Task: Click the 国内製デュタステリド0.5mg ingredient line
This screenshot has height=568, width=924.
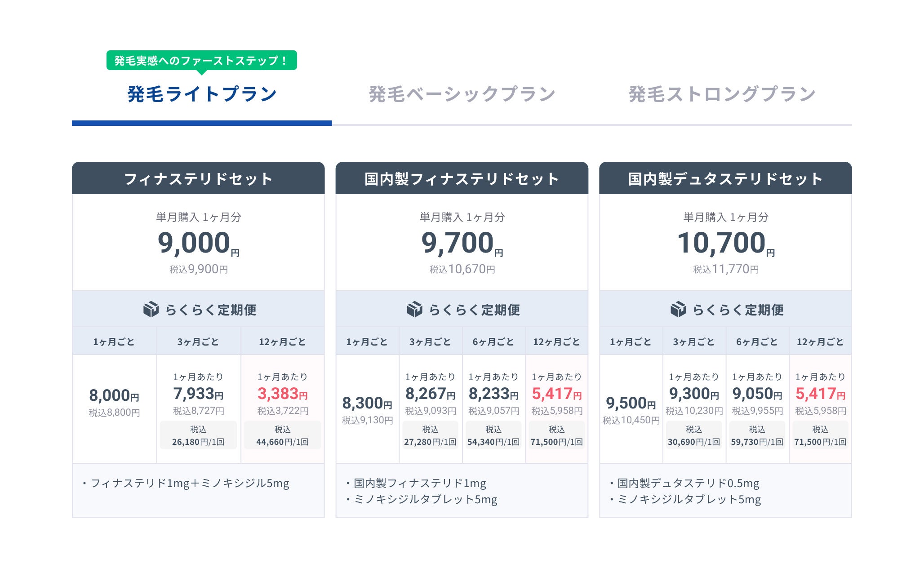Action: tap(688, 484)
